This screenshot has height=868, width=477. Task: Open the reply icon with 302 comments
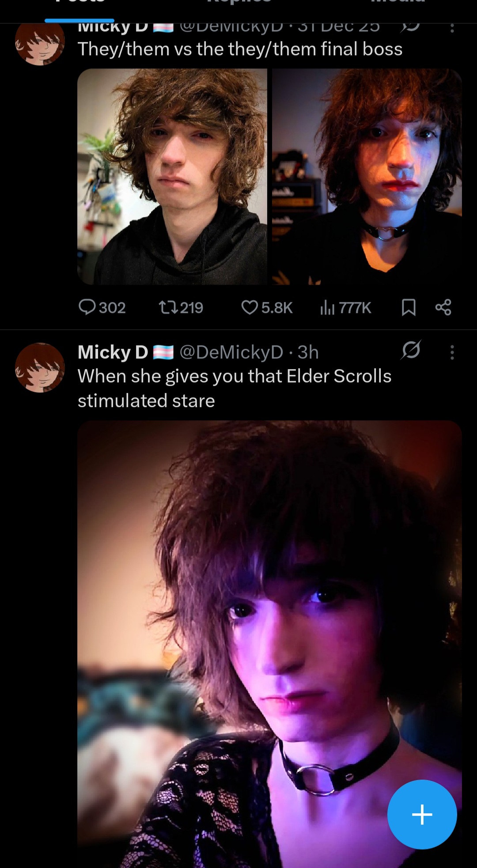pyautogui.click(x=102, y=307)
